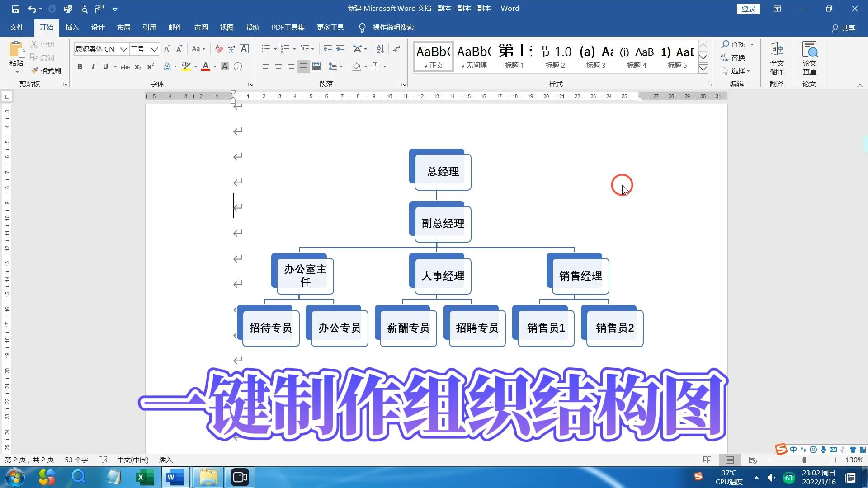This screenshot has width=868, height=488.
Task: Select superscript formatting toggle
Action: (151, 66)
